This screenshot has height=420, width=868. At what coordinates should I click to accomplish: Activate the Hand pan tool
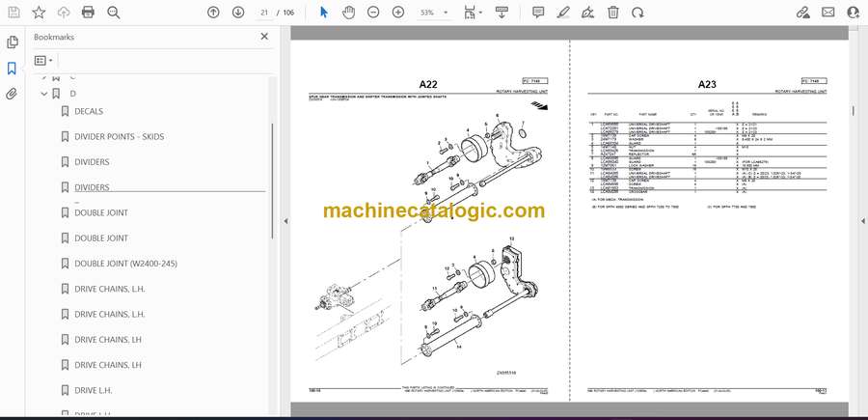click(x=348, y=13)
